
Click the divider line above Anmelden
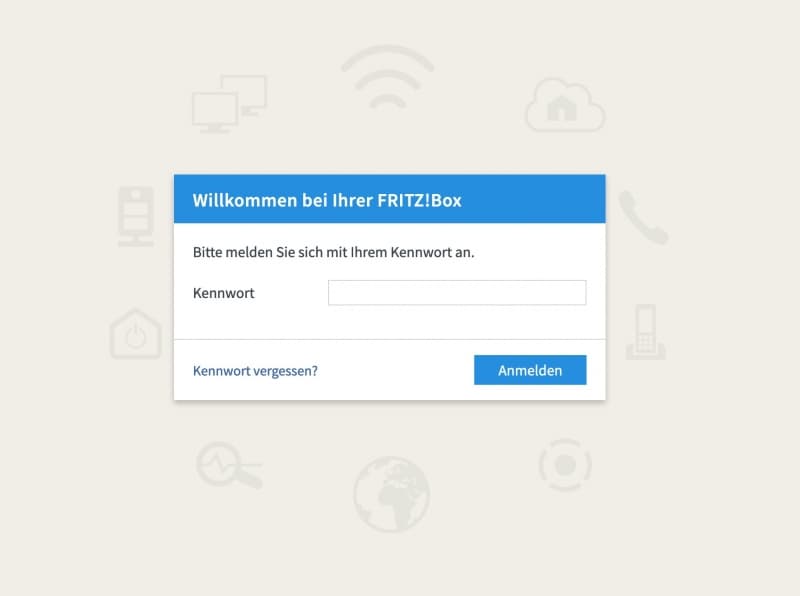pyautogui.click(x=390, y=339)
